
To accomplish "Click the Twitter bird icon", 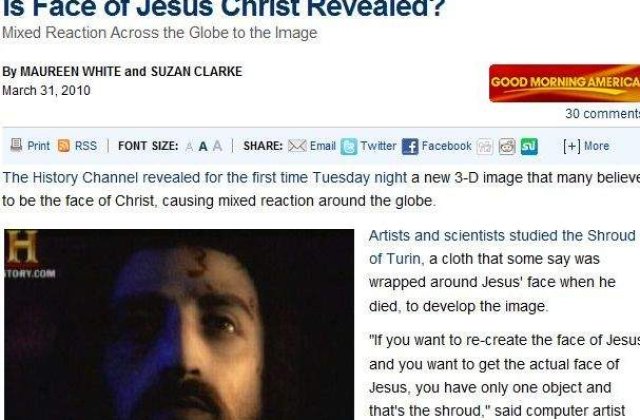I will point(349,146).
